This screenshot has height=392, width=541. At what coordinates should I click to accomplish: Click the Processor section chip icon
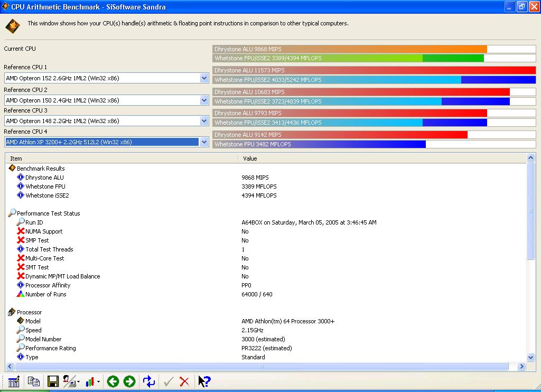pyautogui.click(x=12, y=312)
